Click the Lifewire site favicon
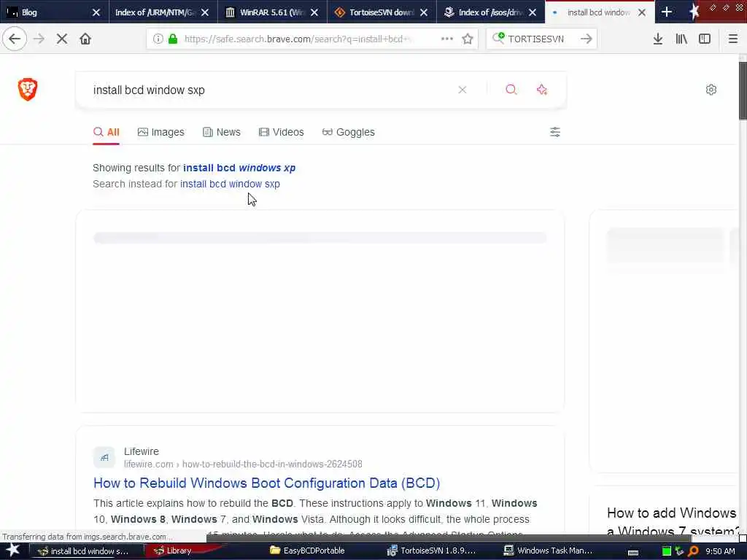Screen dimensions: 747x560 click(x=104, y=457)
